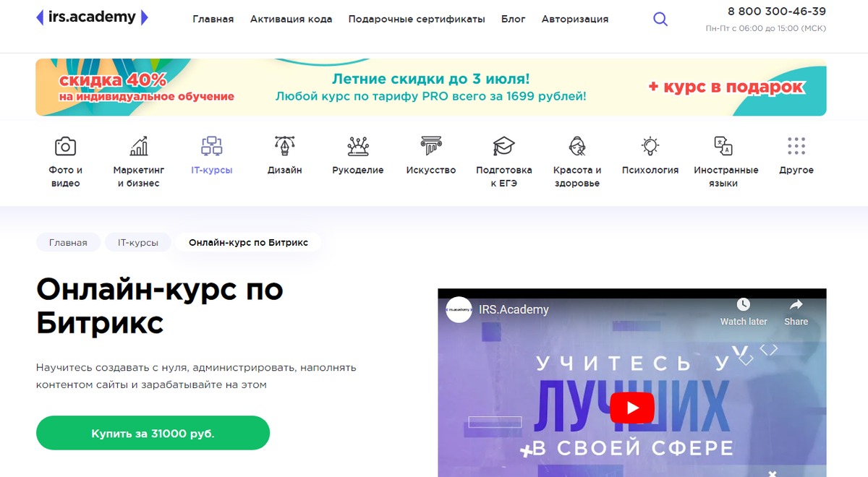Click the IT-курсы breadcrumb
Viewport: 868px width, 477px height.
[x=138, y=243]
